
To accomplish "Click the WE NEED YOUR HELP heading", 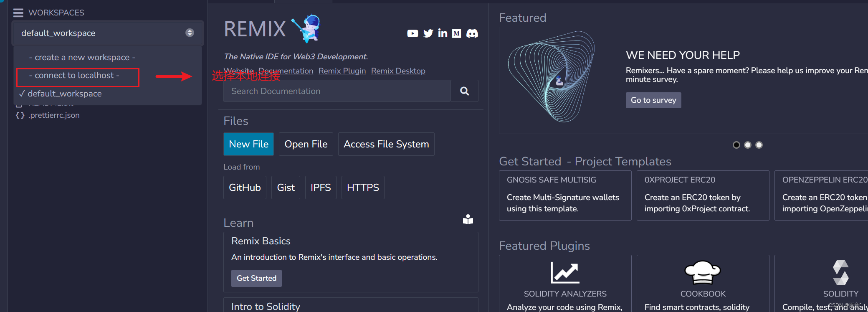I will pos(683,55).
